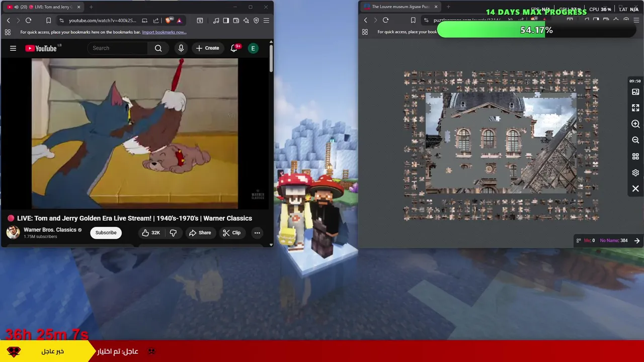Viewport: 644px width, 362px height.
Task: Open Warner Bros. Classics channel name link
Action: [50, 230]
